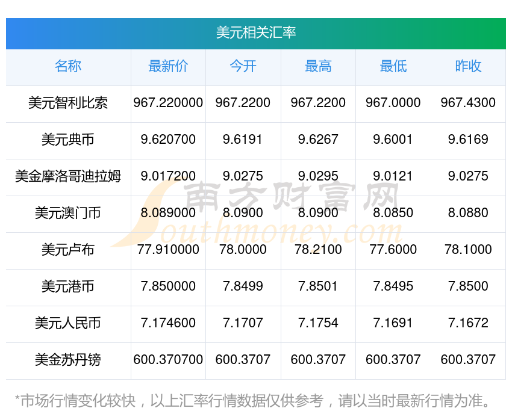Select low value 7.1691
Screen dimensions: 512x420
[393, 323]
